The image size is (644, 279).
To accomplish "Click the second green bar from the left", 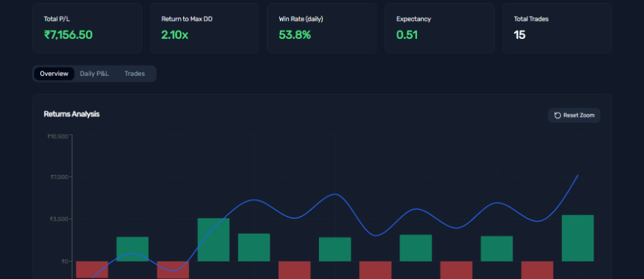I will tap(213, 239).
